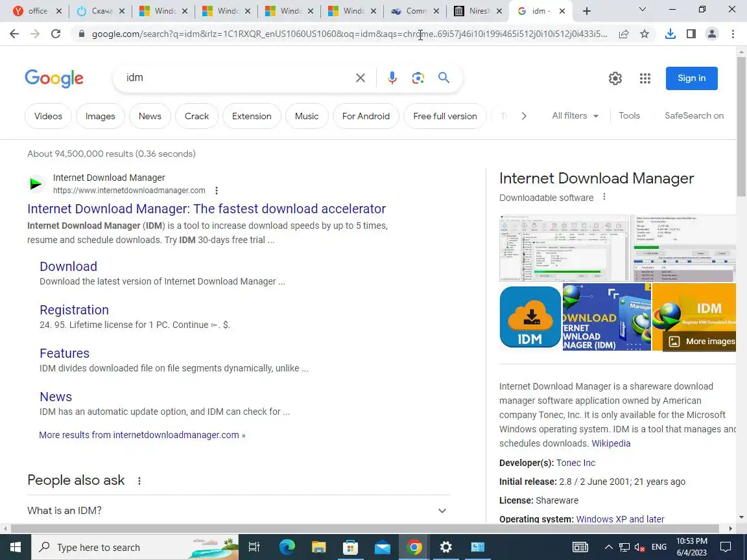Open Settings gear on taskbar
Screen dimensions: 747x560
point(446,547)
